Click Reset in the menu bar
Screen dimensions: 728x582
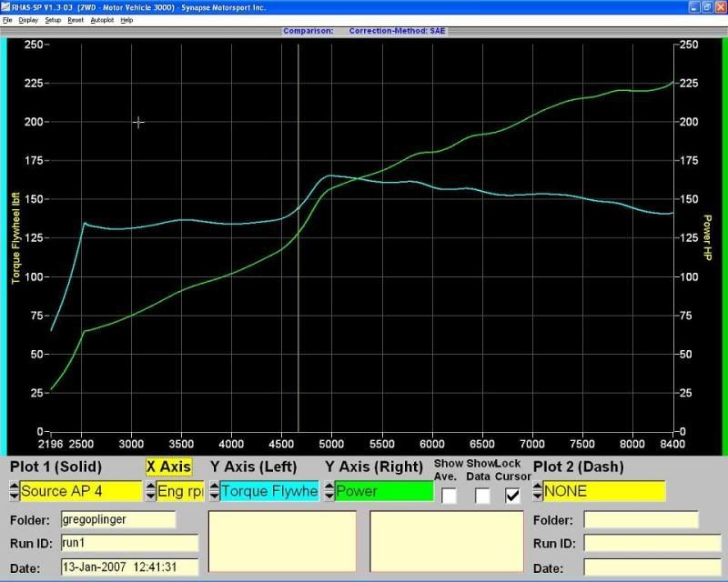76,19
